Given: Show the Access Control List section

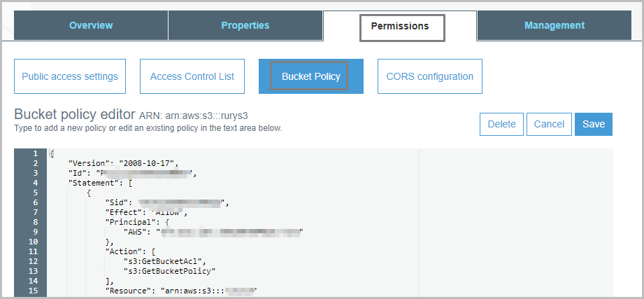Looking at the screenshot, I should click(192, 76).
